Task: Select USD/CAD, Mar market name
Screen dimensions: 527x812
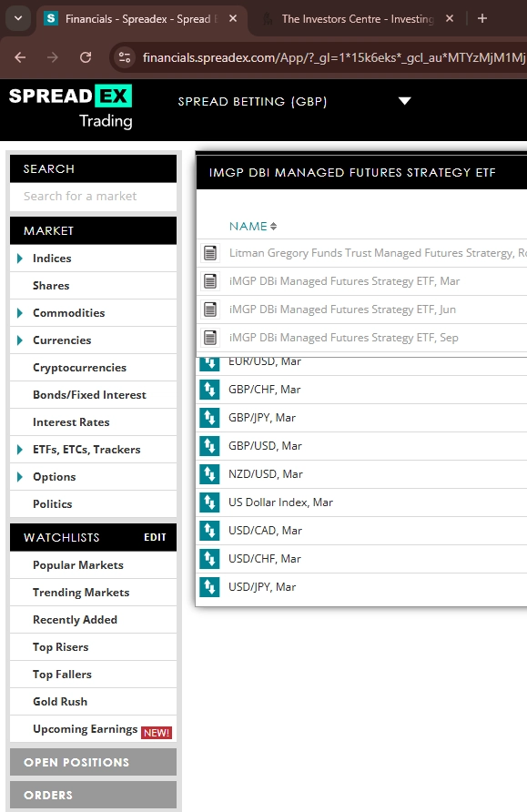Action: (x=265, y=531)
